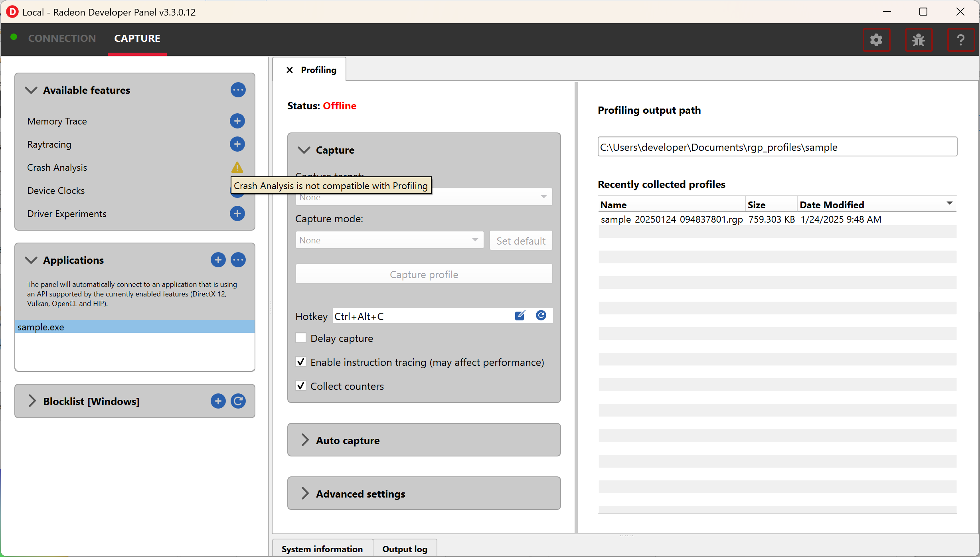Open help via the question mark icon
Screen dimensions: 980x557
[x=960, y=40]
